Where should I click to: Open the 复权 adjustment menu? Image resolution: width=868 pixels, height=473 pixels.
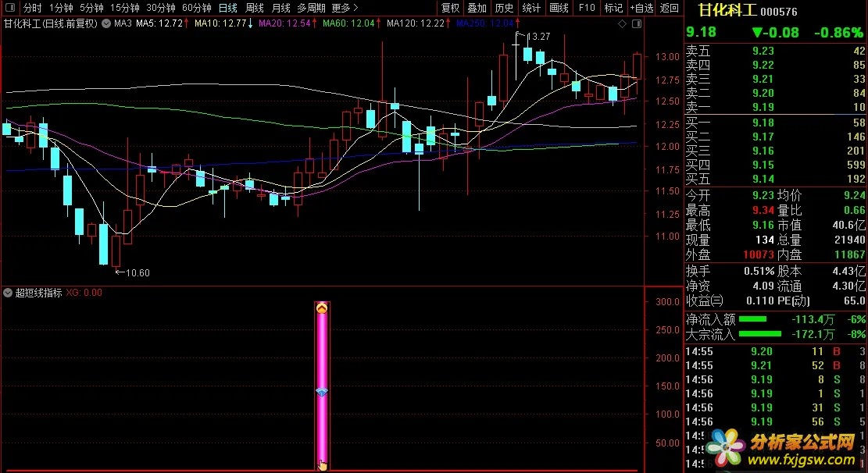tap(450, 8)
